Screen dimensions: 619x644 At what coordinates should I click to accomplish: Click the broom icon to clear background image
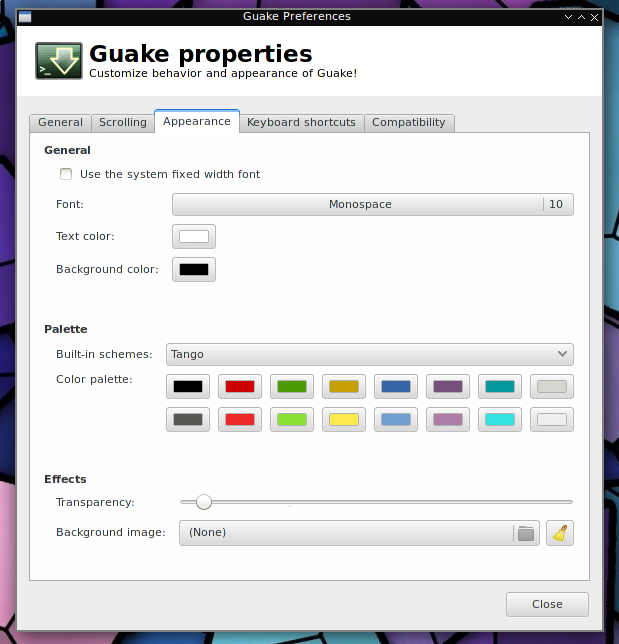click(559, 533)
